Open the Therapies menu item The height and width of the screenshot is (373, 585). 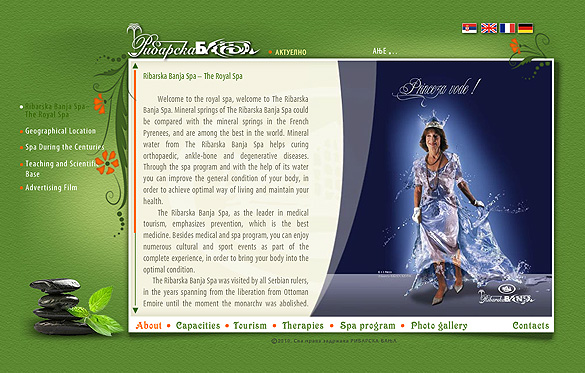(x=303, y=326)
